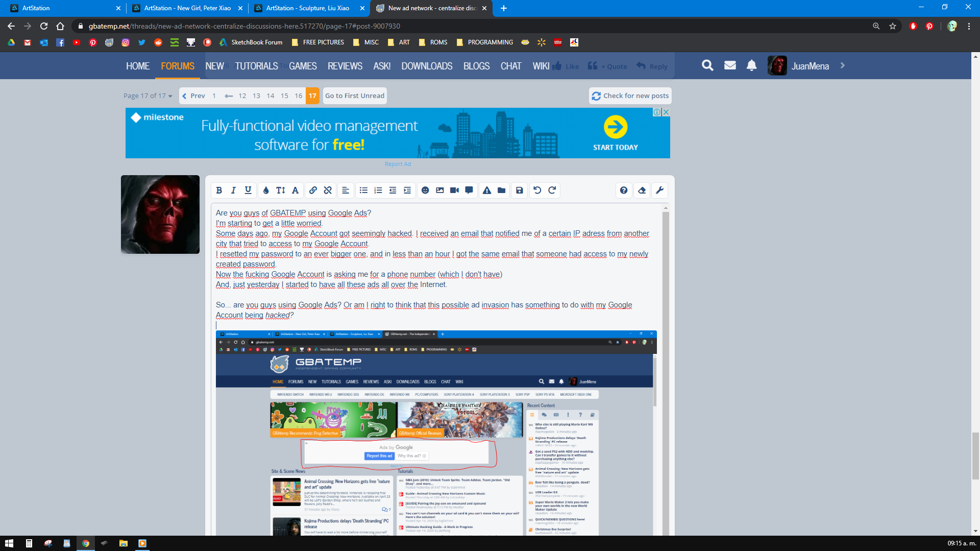
Task: Switch to the ArtStation - Sculpture, Liu Xiao tab
Action: [x=308, y=8]
